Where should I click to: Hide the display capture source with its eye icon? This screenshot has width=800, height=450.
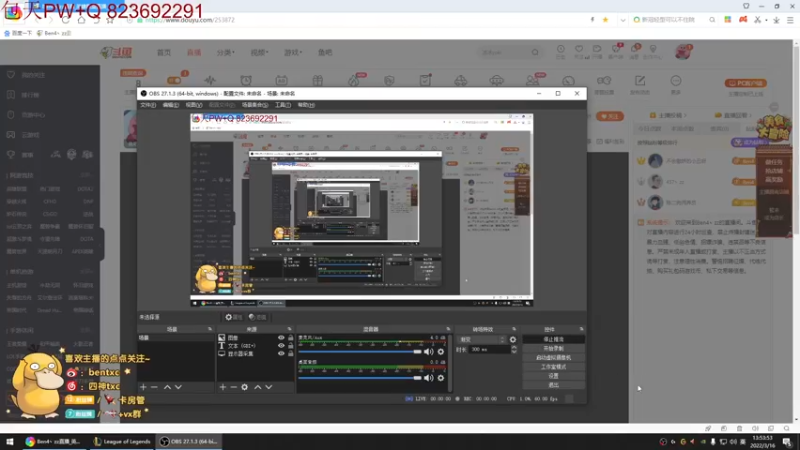(x=281, y=354)
